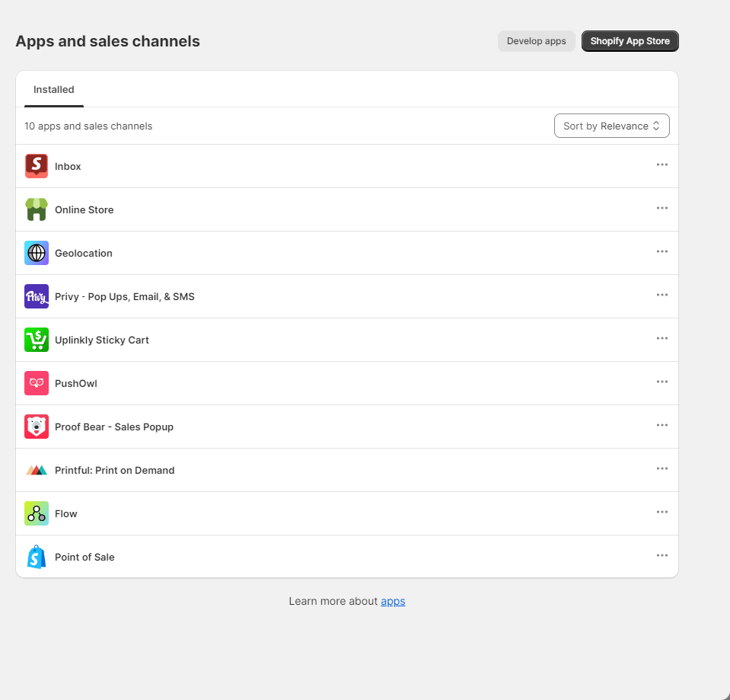Image resolution: width=730 pixels, height=700 pixels.
Task: Open the Shopify App Store
Action: [630, 41]
